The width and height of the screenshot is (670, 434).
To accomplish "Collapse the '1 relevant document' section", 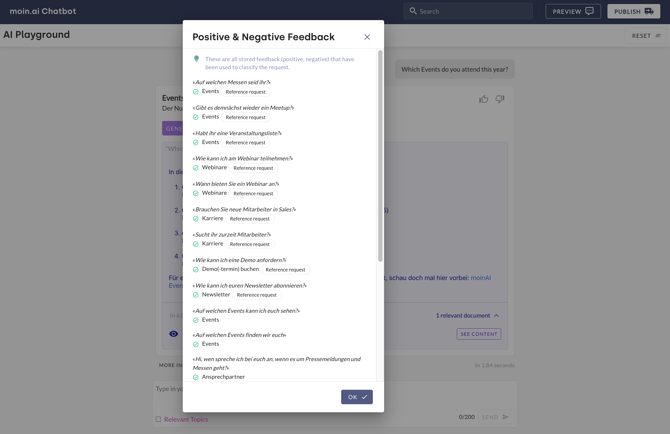I will tap(497, 316).
